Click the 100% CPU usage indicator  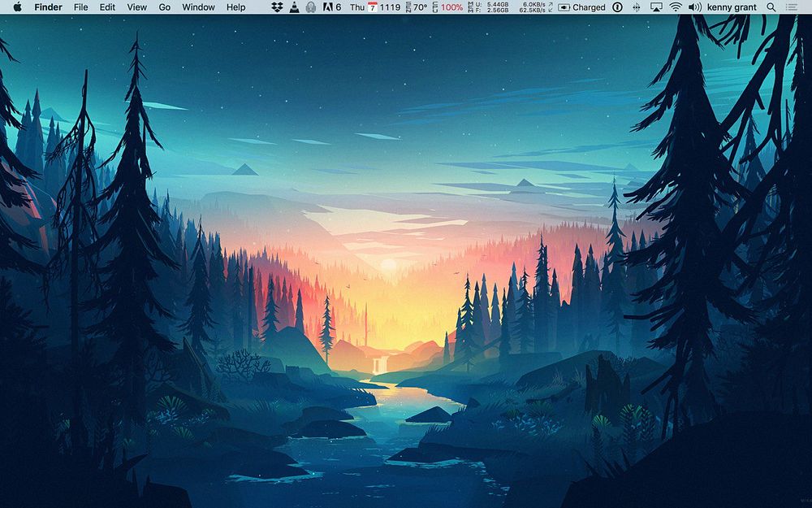pyautogui.click(x=448, y=7)
